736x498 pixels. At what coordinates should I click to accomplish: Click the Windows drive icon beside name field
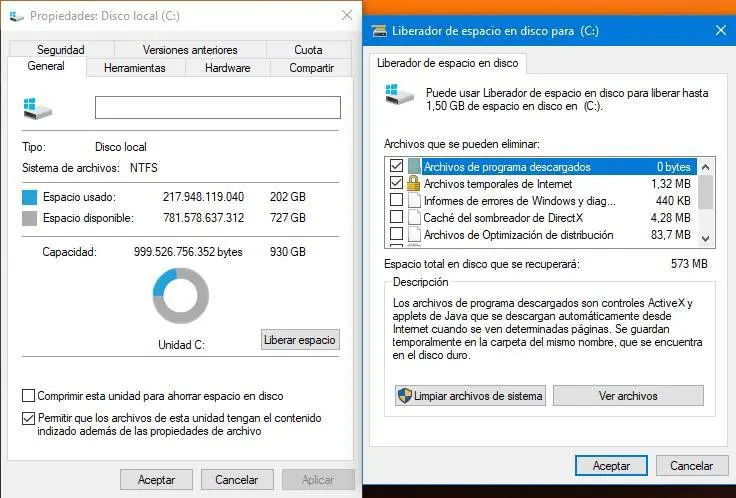[37, 108]
